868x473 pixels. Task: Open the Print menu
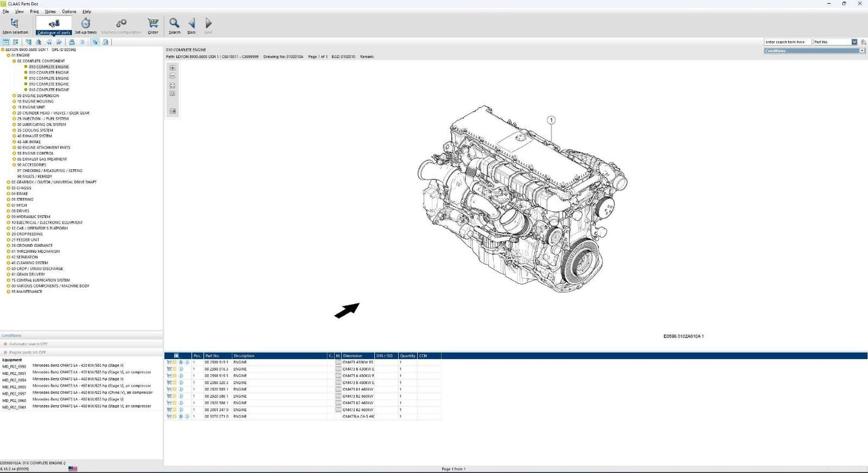pos(34,11)
